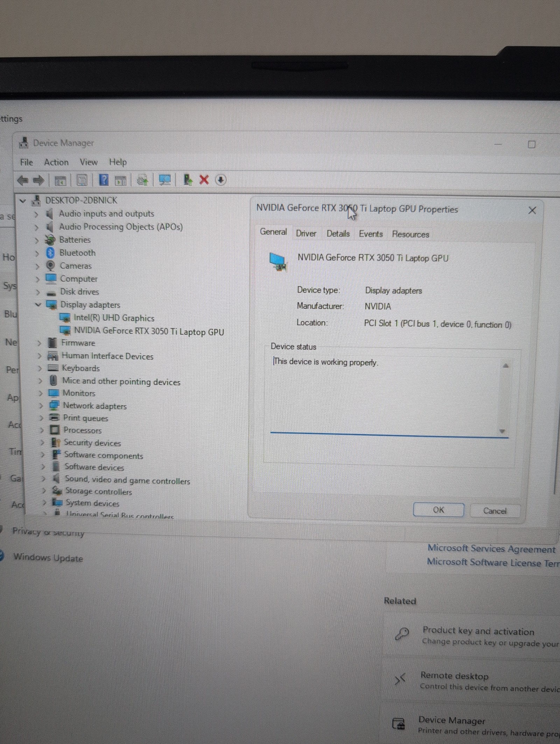
Task: Expand the Network adapters category
Action: click(x=41, y=406)
